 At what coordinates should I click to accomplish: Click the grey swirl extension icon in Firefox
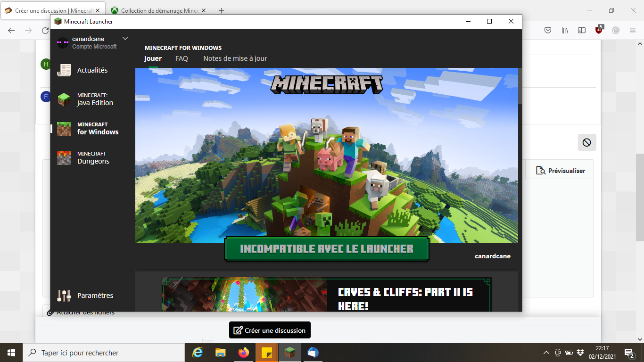[616, 30]
